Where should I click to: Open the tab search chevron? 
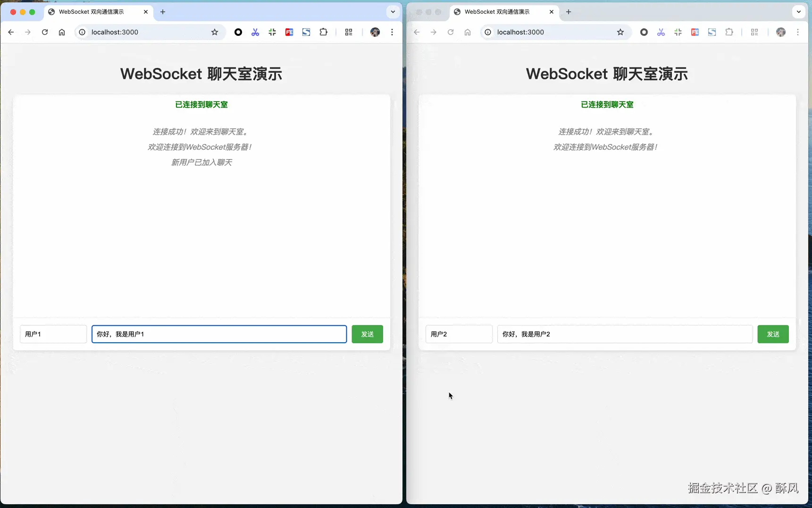(x=393, y=12)
